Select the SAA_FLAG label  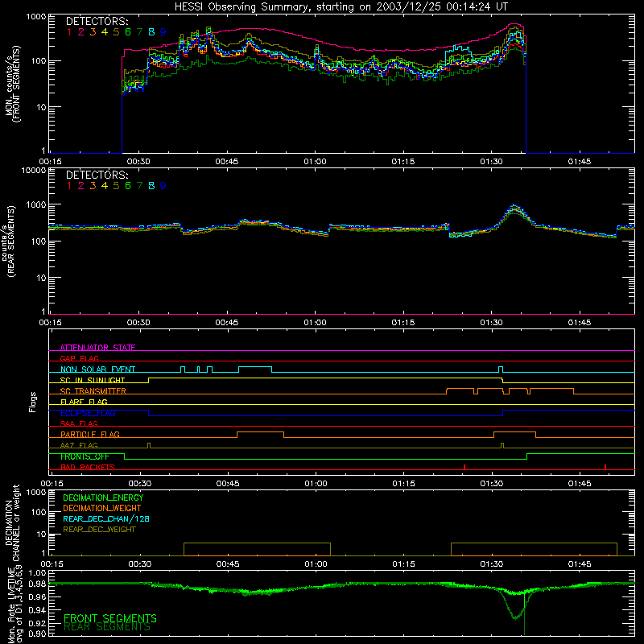79,423
